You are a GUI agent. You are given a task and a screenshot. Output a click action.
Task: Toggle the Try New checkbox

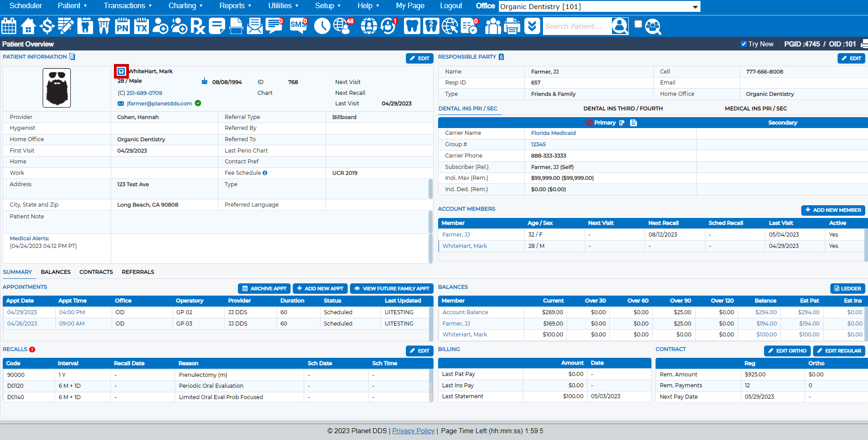click(744, 44)
